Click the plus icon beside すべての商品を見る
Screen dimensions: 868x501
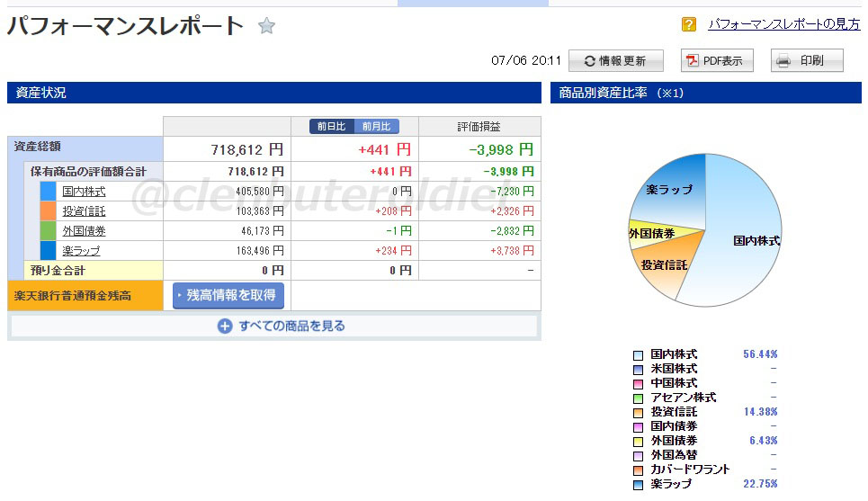224,327
